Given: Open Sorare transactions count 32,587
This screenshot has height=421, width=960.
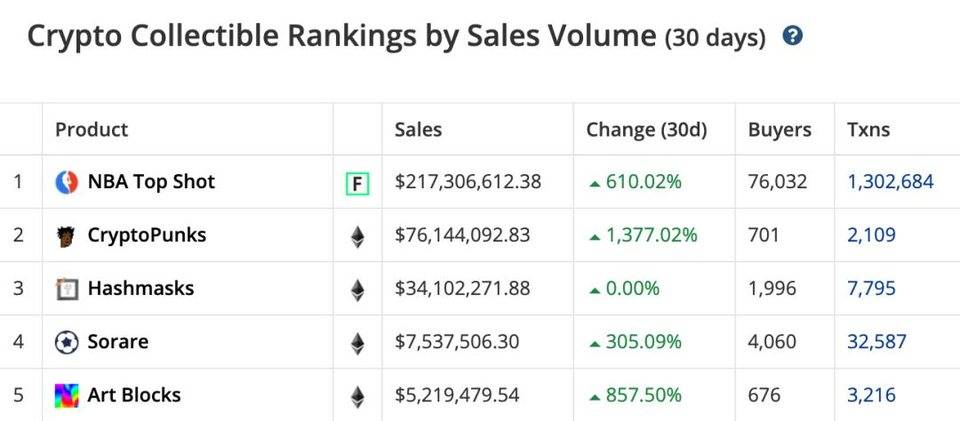Looking at the screenshot, I should pos(877,341).
